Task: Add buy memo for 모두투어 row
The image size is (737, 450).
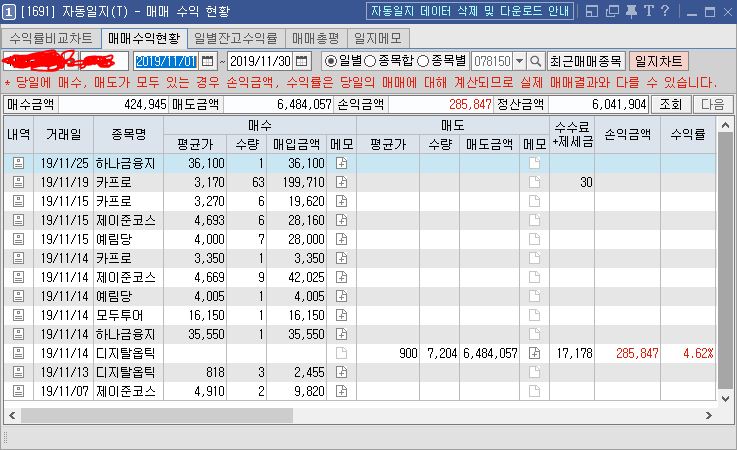Action: click(x=342, y=315)
